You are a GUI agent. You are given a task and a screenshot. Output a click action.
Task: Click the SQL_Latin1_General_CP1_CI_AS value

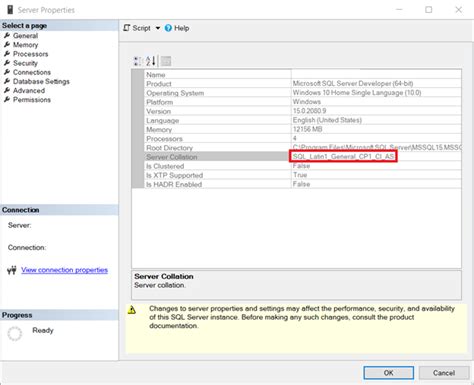pos(343,156)
